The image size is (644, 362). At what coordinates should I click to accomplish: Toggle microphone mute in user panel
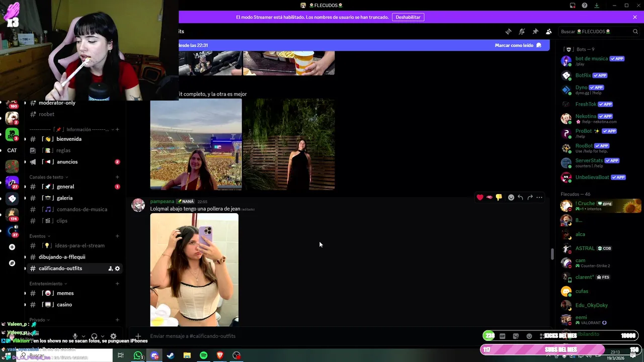click(75, 336)
